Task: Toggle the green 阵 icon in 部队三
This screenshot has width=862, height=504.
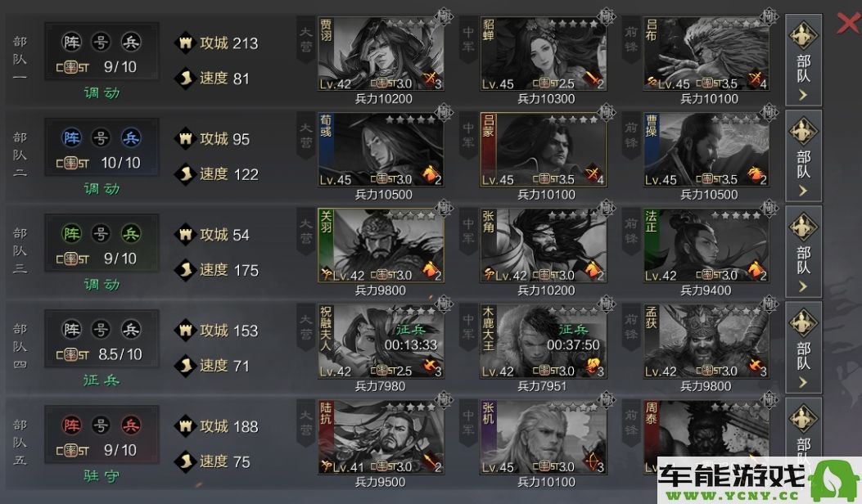Action: [x=72, y=233]
